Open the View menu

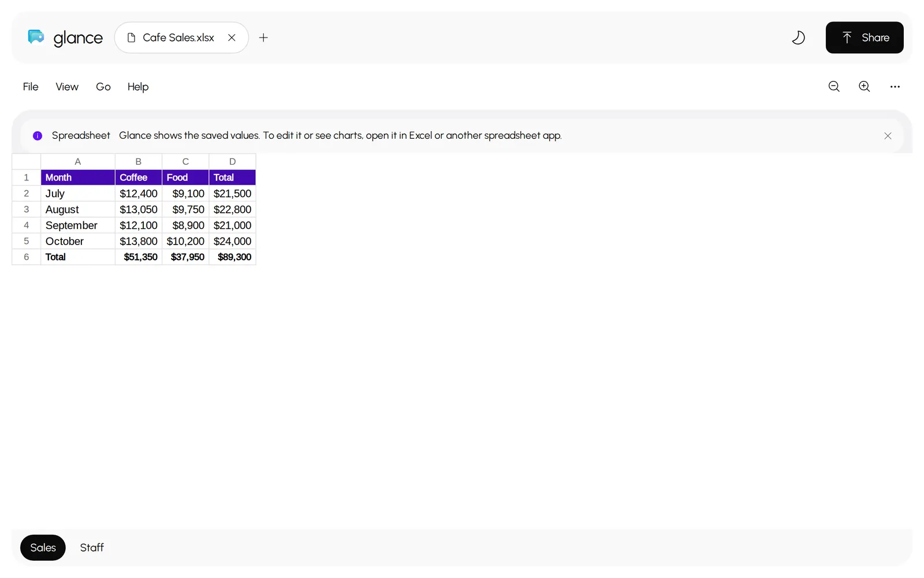(x=67, y=87)
